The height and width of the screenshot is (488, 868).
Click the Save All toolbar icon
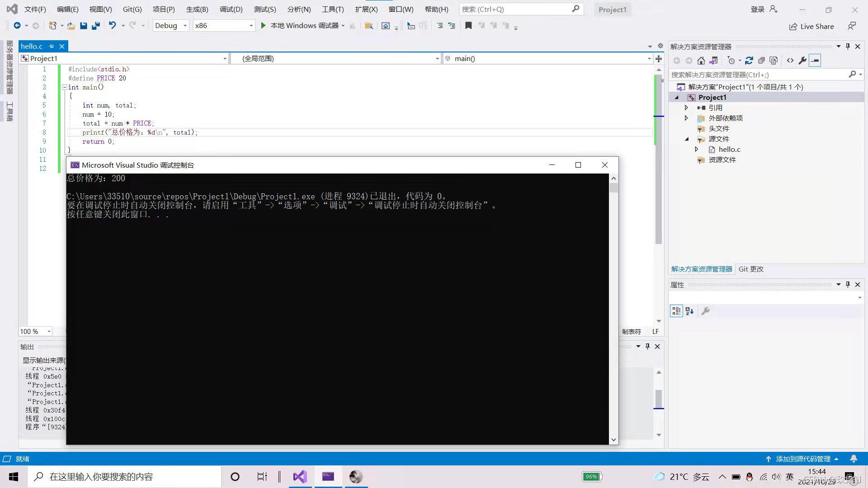pyautogui.click(x=95, y=26)
